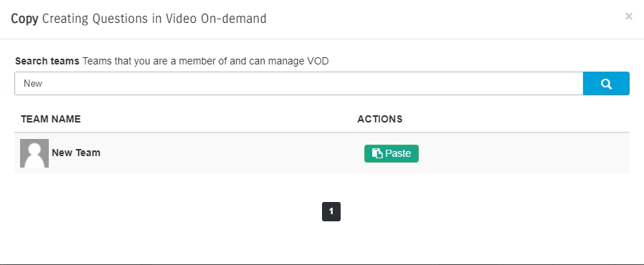Click the dark pagination square numbered 1
The height and width of the screenshot is (265, 644).
pyautogui.click(x=331, y=212)
